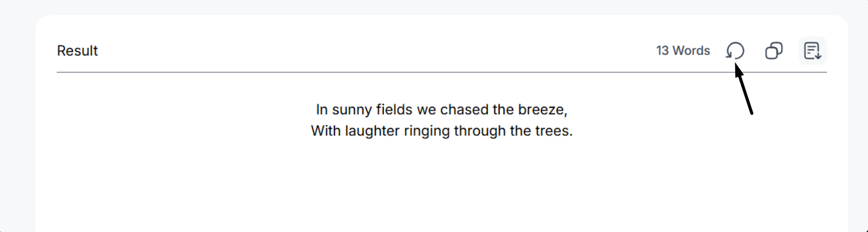Click the number 13 in the word count

click(x=663, y=51)
